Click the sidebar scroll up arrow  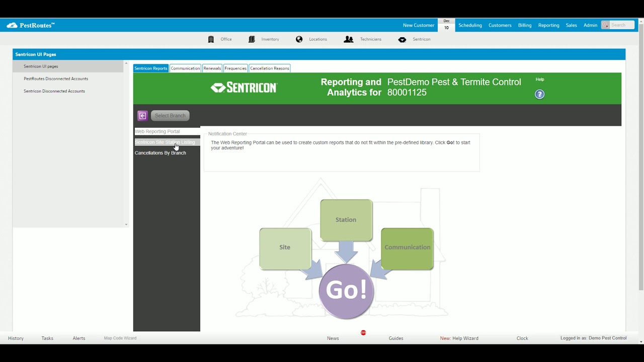click(126, 63)
